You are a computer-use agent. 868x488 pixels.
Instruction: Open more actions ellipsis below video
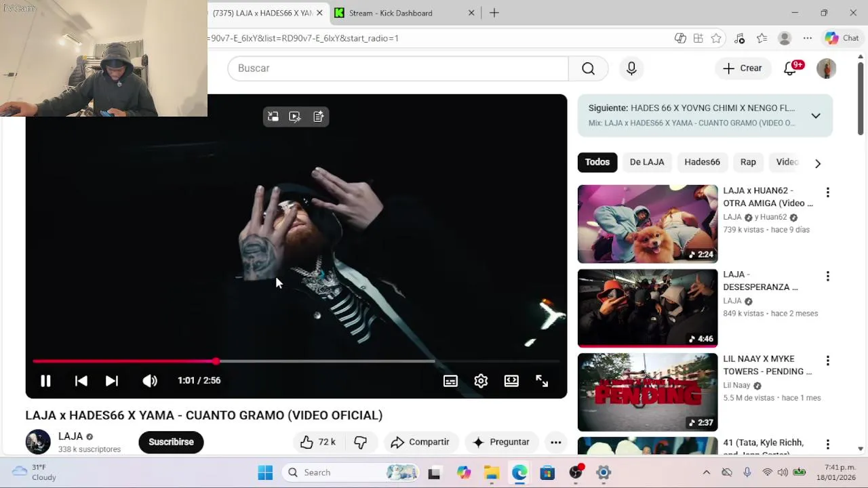pyautogui.click(x=555, y=442)
